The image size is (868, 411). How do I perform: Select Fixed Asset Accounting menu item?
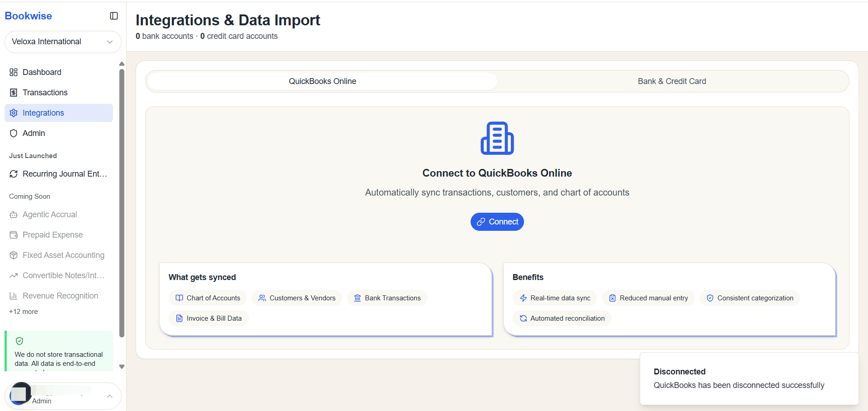pyautogui.click(x=59, y=255)
